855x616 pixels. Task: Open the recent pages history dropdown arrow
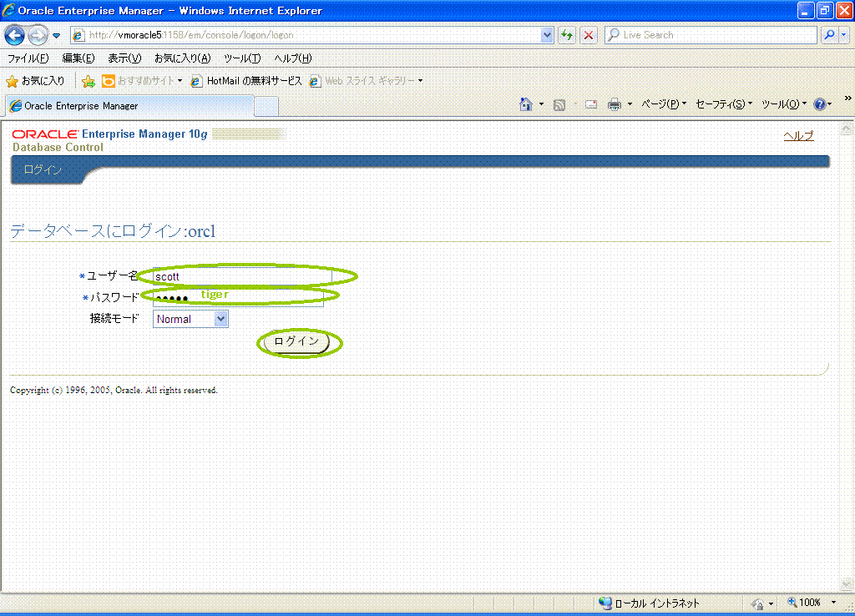(x=56, y=36)
